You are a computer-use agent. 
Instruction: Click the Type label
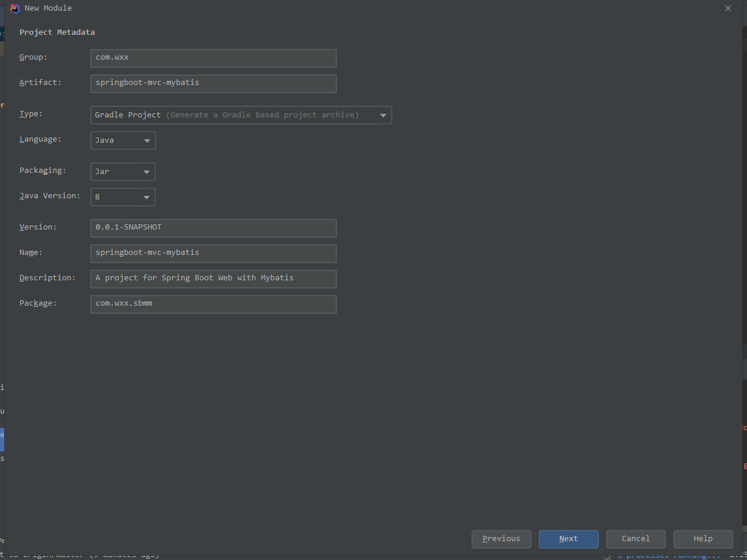(x=31, y=113)
